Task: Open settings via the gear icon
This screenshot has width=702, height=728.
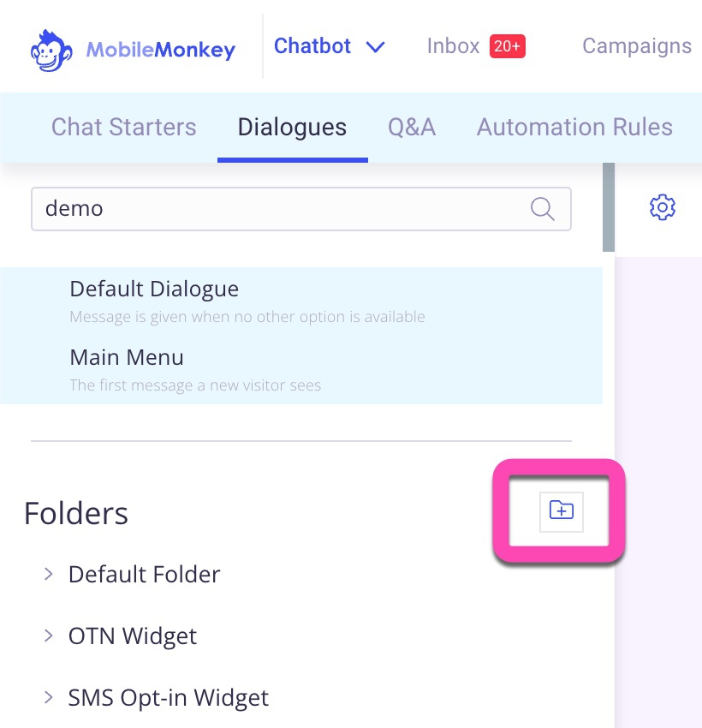Action: [x=662, y=207]
